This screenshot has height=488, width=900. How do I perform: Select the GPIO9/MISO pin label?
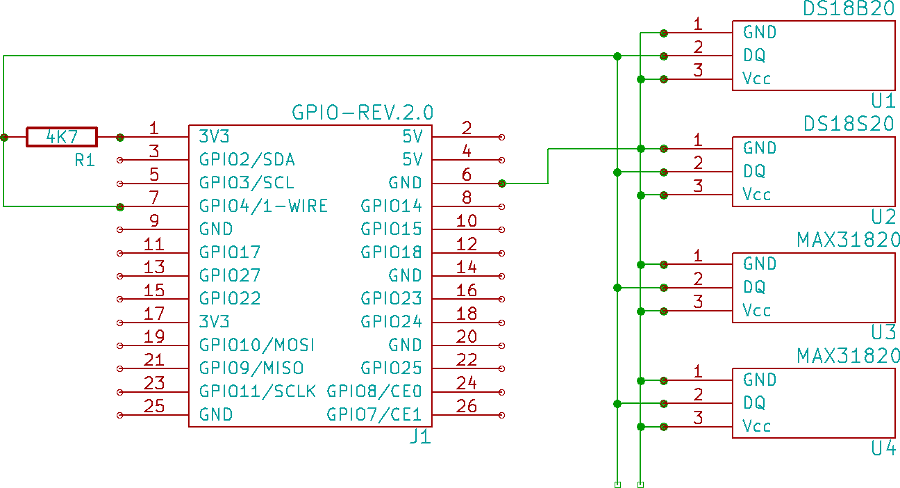[251, 368]
